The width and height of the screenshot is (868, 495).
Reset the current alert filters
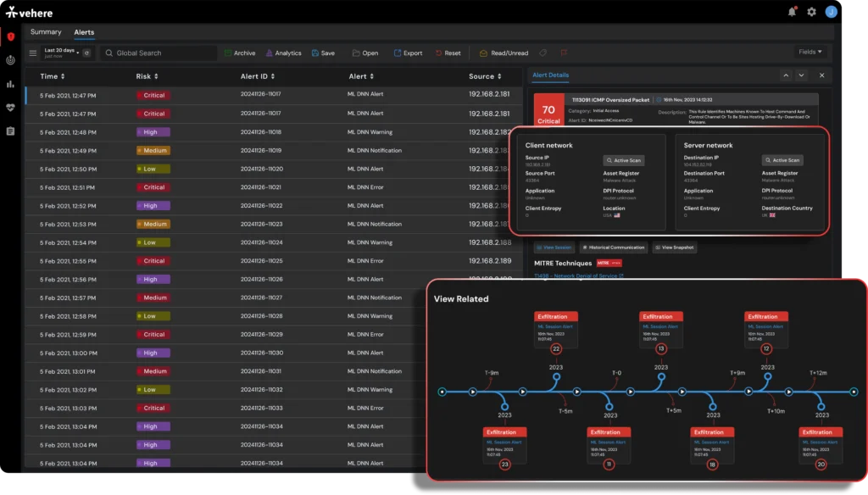click(448, 53)
